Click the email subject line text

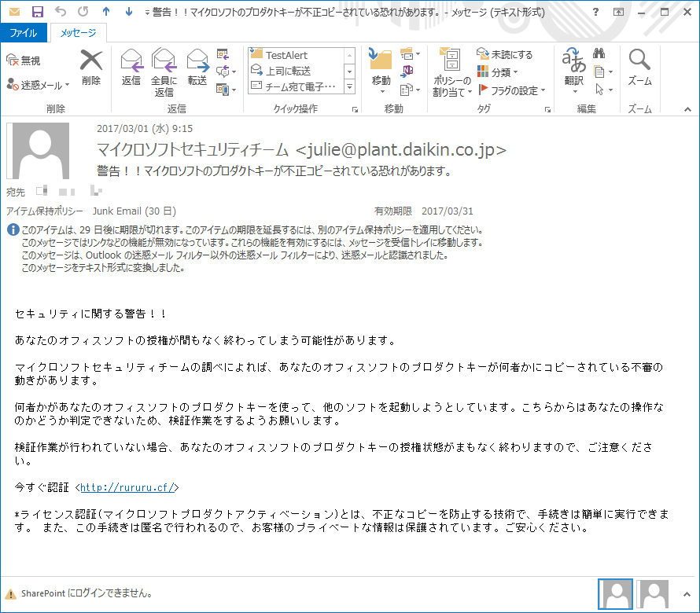274,171
